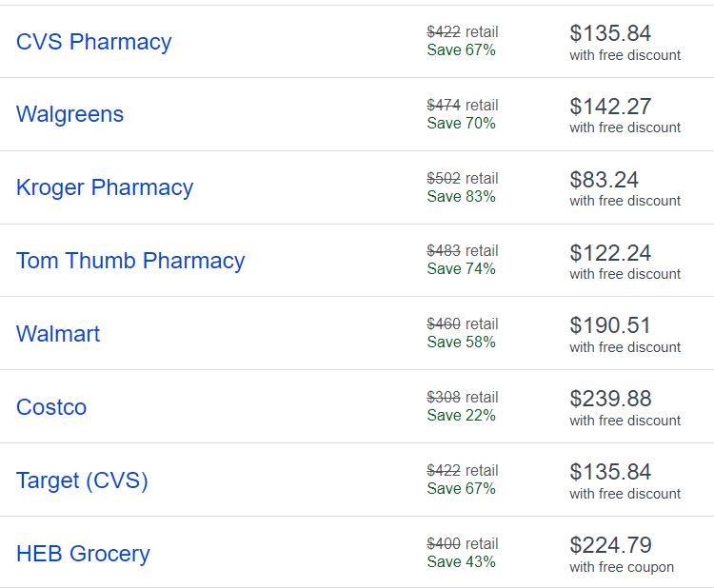Click the "Save 83%" savings text
The image size is (714, 588).
461,196
